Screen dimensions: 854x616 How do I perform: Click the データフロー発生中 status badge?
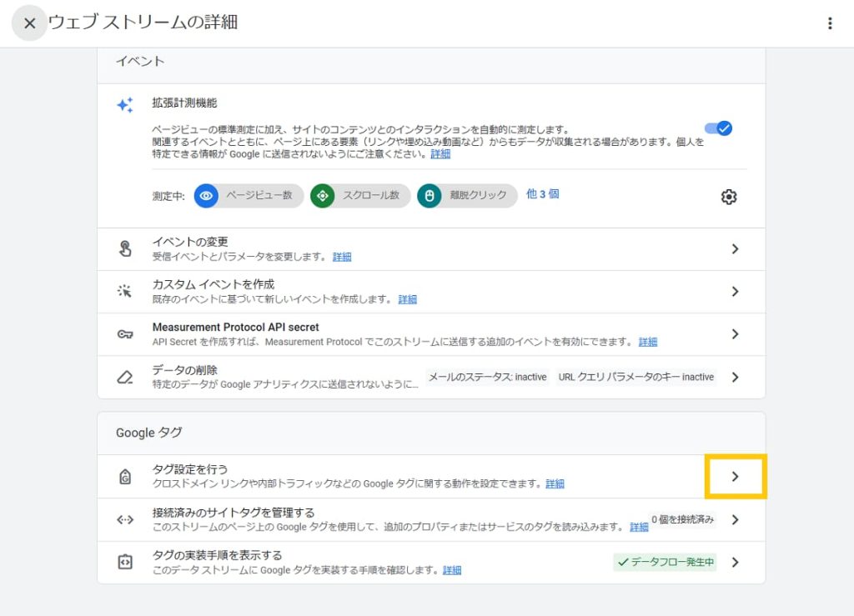click(666, 563)
